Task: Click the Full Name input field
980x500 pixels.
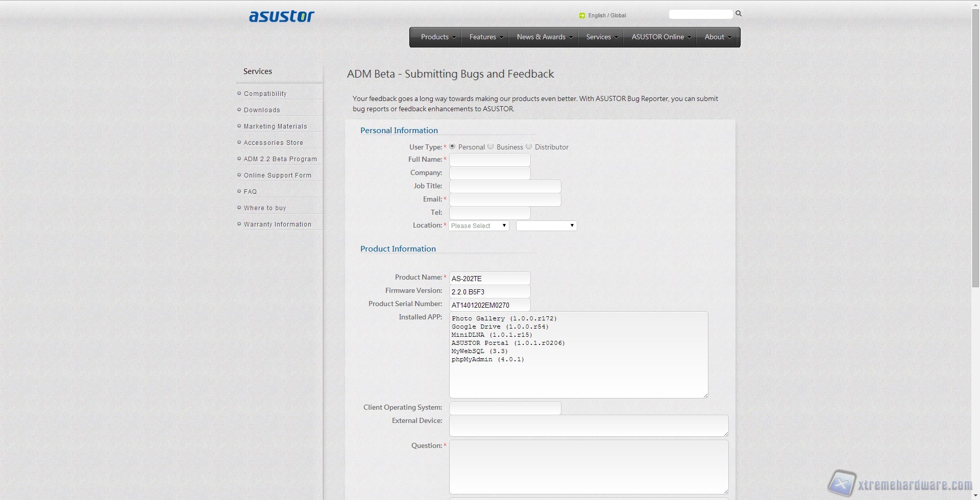Action: (489, 160)
